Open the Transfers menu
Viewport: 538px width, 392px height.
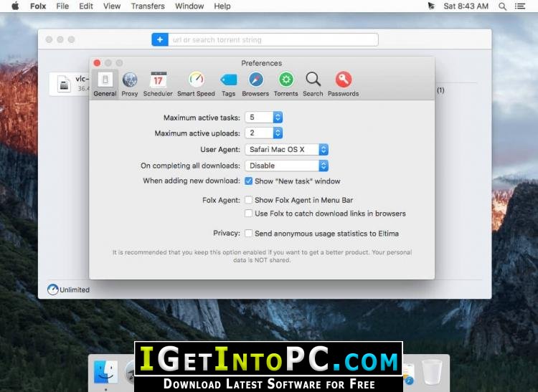[x=148, y=6]
